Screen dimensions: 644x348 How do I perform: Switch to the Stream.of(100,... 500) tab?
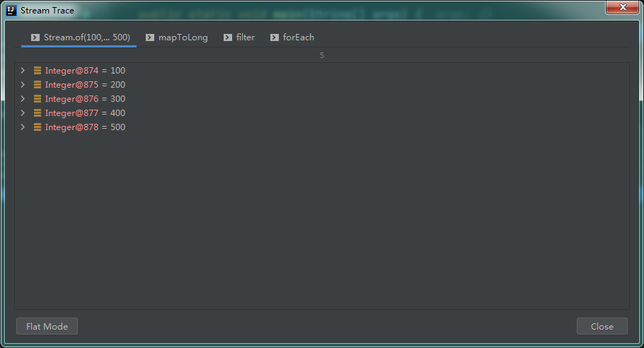[x=79, y=37]
